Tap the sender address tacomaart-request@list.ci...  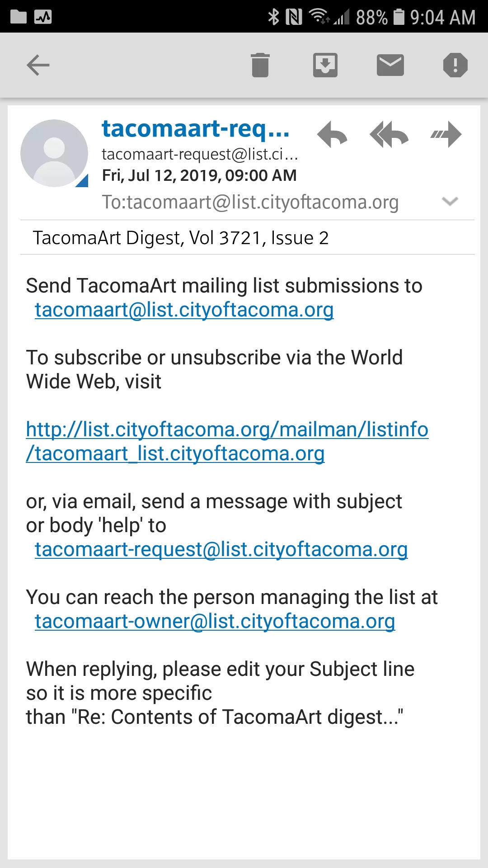click(x=200, y=155)
